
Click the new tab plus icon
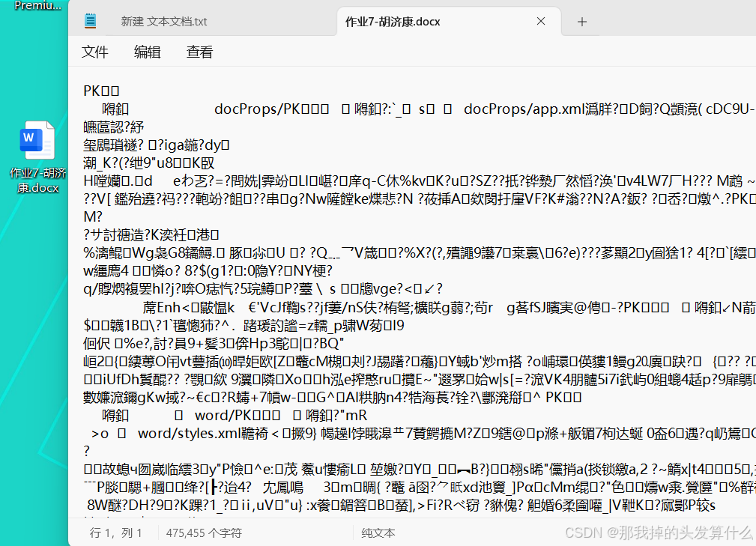[x=582, y=22]
